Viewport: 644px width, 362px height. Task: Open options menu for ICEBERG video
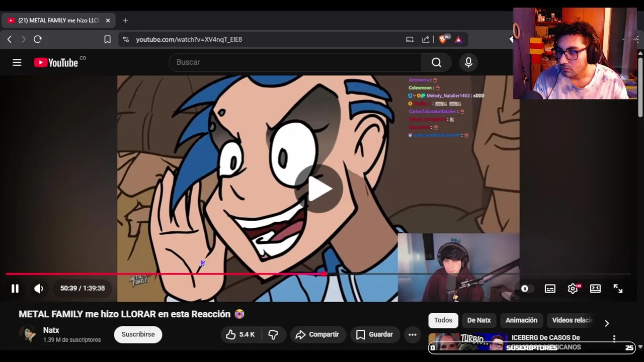(614, 338)
